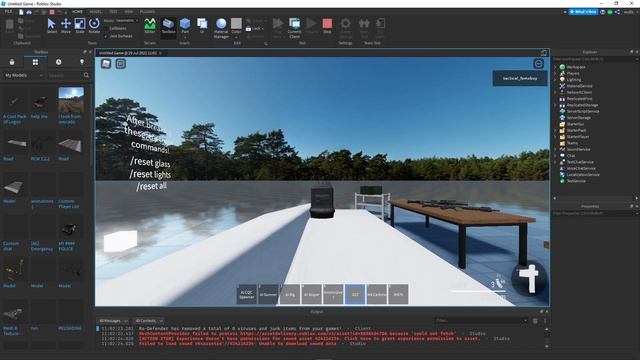The height and width of the screenshot is (360, 640).
Task: Open the Toolbox Creations lightbulb tab
Action: [x=82, y=62]
